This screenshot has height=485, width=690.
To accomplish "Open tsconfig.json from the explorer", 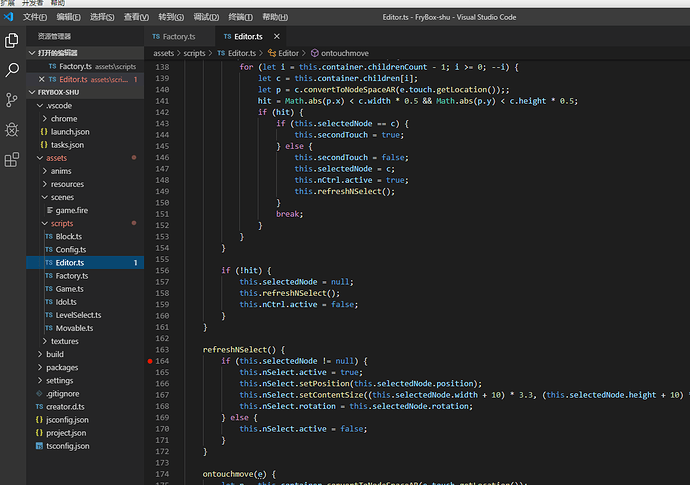I will 68,445.
